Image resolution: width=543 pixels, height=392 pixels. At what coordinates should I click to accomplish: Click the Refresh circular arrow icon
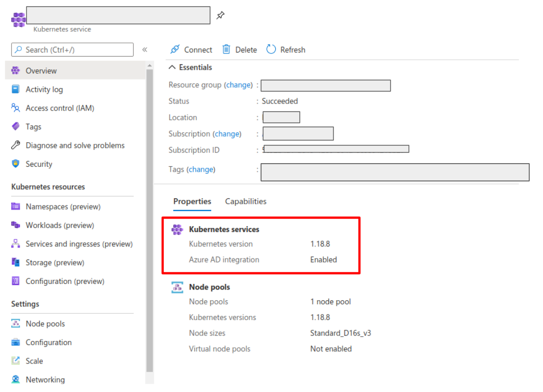(271, 49)
